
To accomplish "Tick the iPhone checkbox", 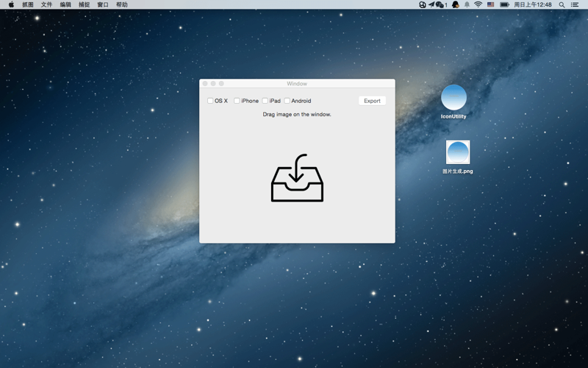I will (x=237, y=101).
